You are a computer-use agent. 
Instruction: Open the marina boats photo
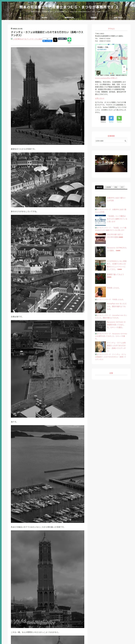47,474
